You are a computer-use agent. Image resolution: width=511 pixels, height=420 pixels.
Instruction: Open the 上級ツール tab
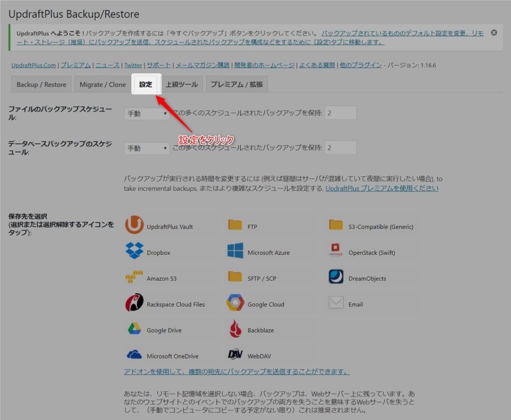point(182,84)
